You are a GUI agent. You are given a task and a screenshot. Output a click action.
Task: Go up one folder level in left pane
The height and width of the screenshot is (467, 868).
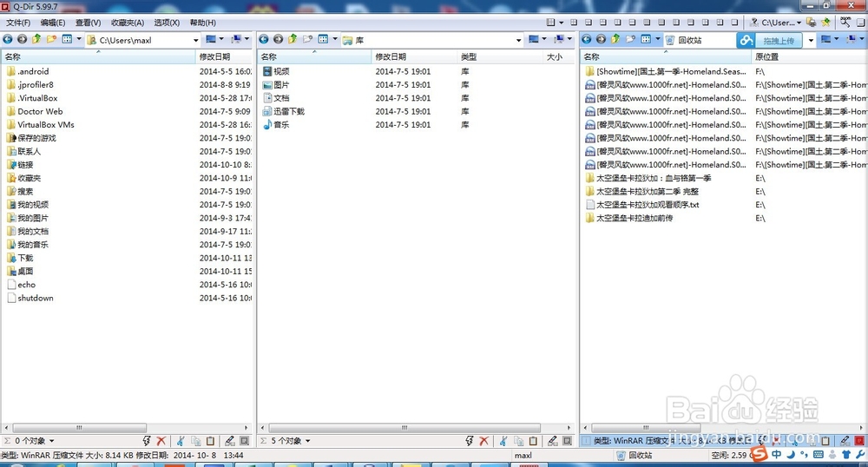click(36, 39)
